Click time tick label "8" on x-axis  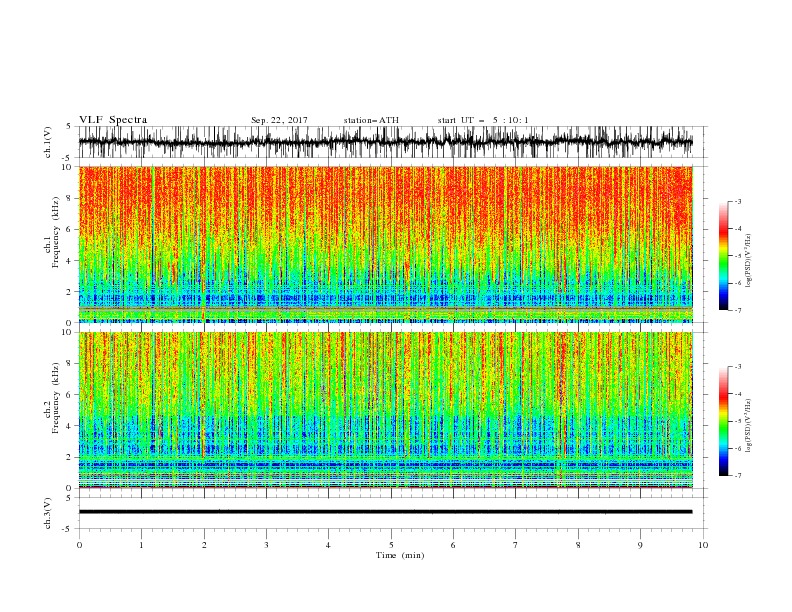578,545
